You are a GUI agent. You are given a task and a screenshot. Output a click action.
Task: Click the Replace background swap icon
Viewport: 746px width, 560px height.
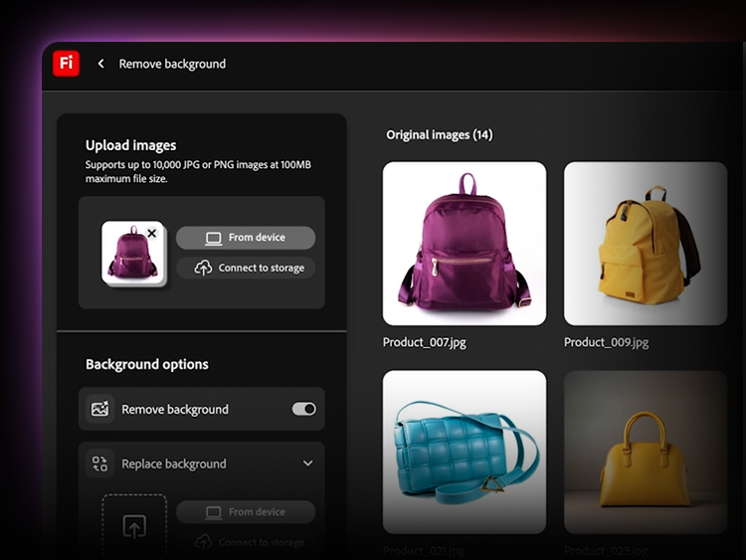(99, 464)
